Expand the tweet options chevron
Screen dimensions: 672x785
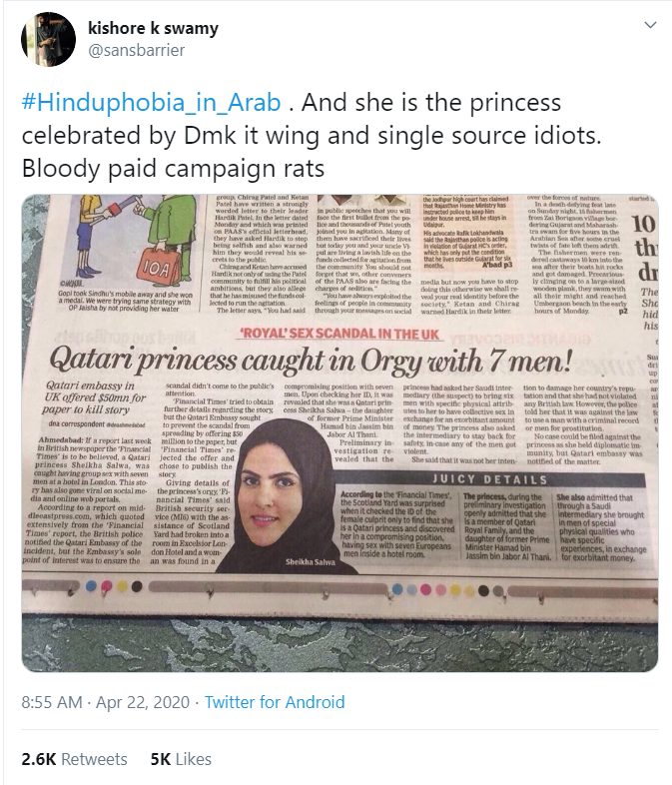tap(650, 25)
